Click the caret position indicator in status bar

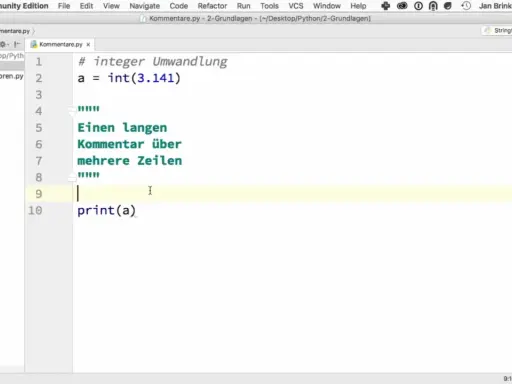pyautogui.click(x=507, y=379)
